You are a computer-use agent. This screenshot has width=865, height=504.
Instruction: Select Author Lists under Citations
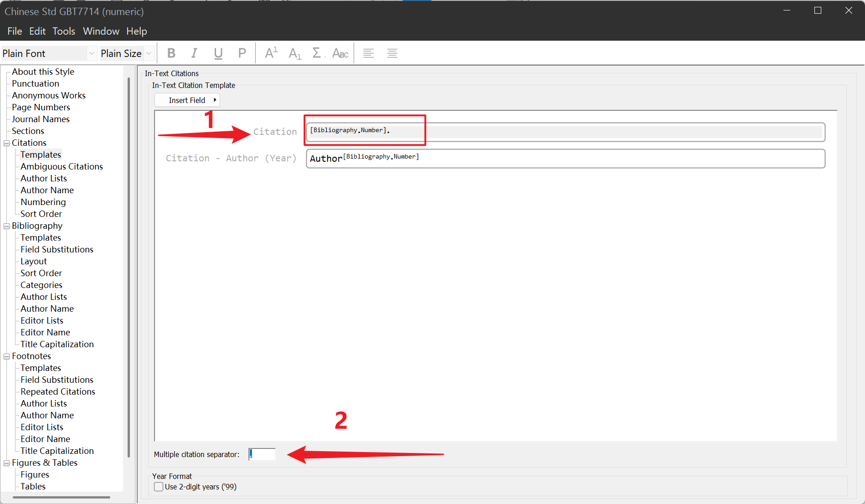(44, 178)
